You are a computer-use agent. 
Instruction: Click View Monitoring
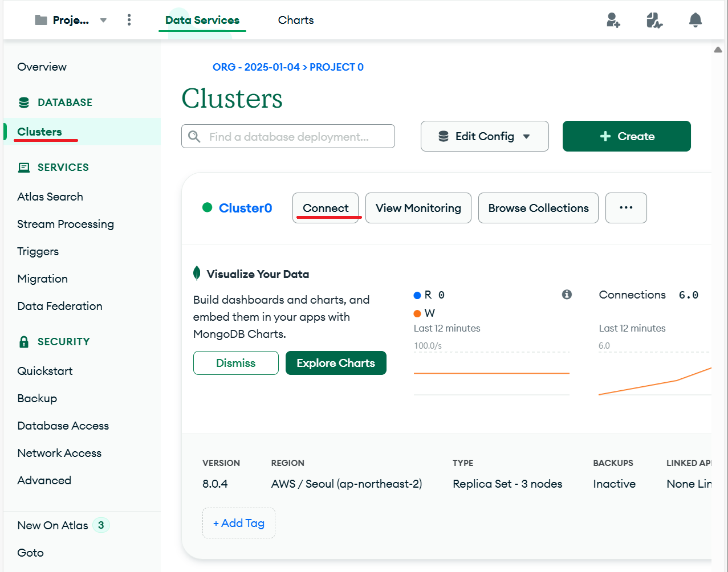(x=418, y=208)
